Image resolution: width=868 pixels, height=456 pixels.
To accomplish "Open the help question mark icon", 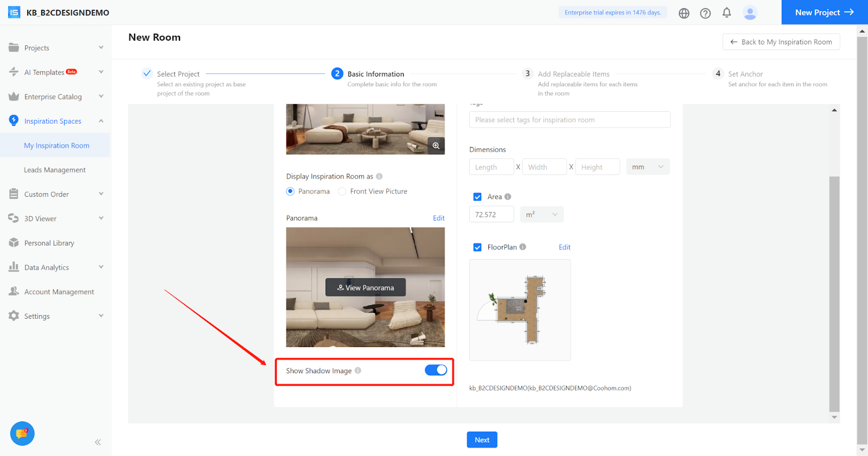I will pyautogui.click(x=705, y=13).
